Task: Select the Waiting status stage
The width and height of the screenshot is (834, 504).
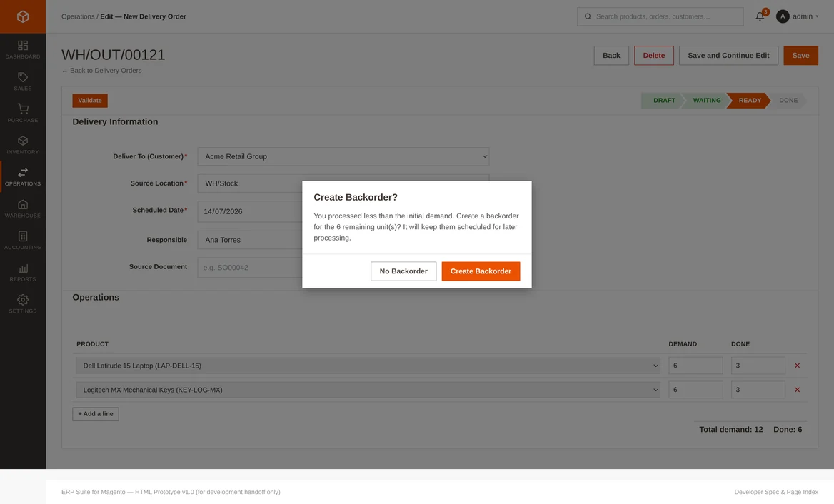Action: 706,101
